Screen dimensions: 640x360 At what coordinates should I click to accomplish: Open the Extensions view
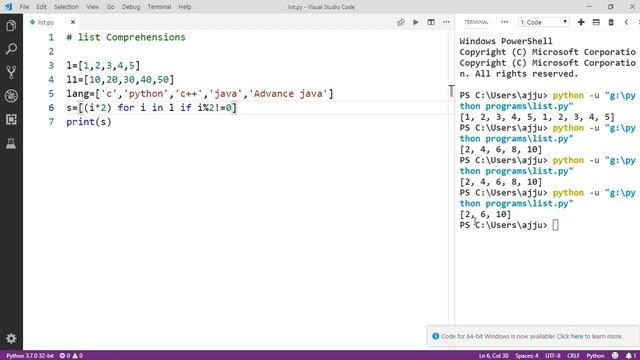11,119
